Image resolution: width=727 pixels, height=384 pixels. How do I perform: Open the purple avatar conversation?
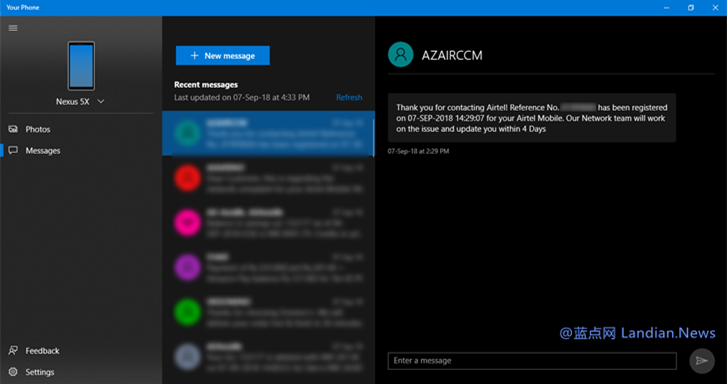pos(268,268)
